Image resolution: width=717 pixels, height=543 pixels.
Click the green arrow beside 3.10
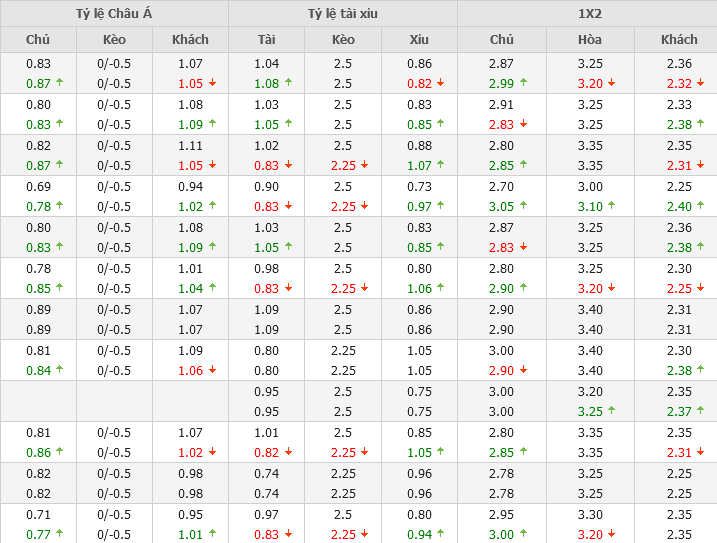click(x=613, y=206)
